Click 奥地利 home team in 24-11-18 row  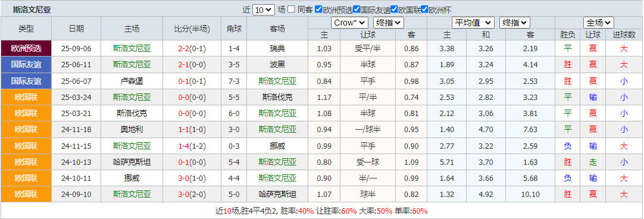pos(132,129)
